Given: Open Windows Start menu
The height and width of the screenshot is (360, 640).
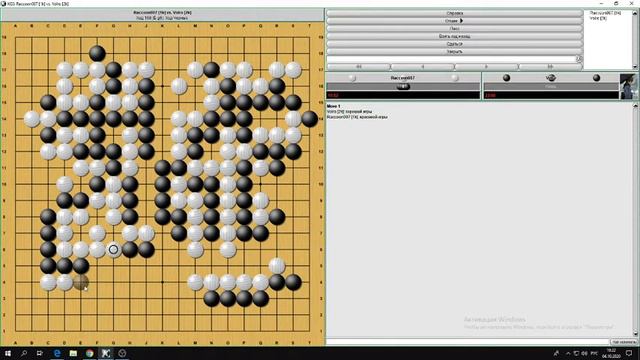Looking at the screenshot, I should coord(8,353).
